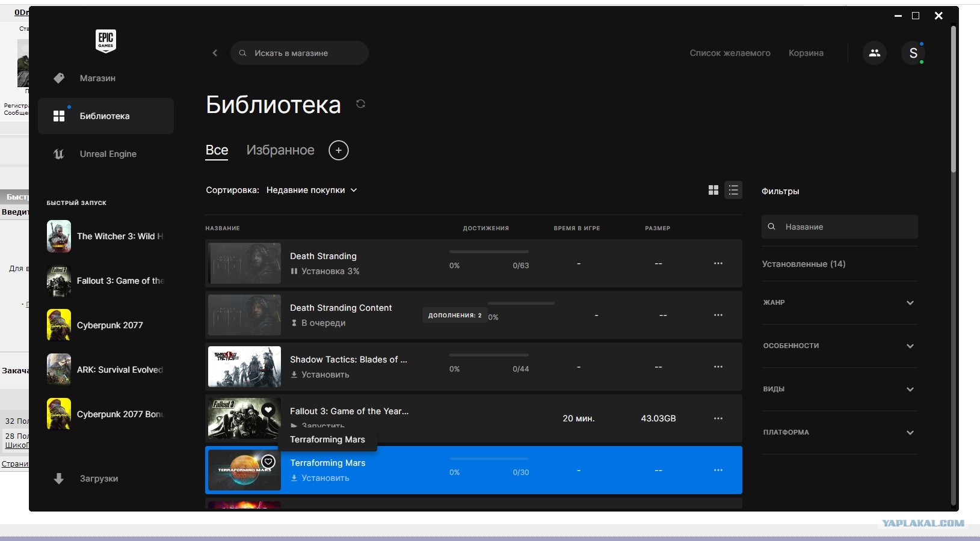Open the user profile avatar S
This screenshot has height=541, width=980.
click(x=913, y=53)
